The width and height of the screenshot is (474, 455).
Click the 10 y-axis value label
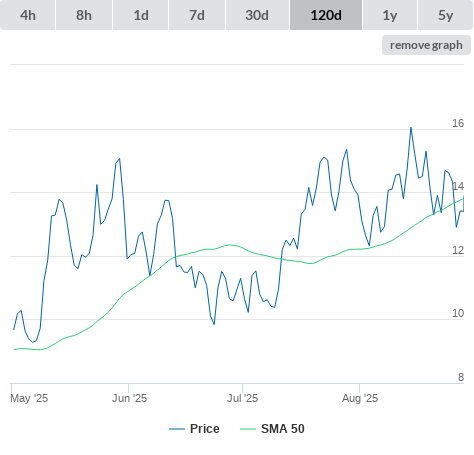click(x=458, y=313)
